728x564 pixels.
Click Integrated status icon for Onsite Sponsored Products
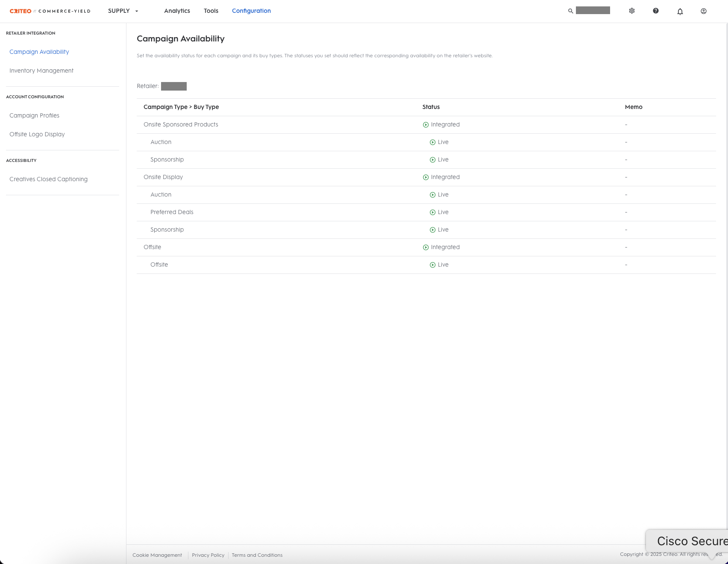(x=426, y=125)
